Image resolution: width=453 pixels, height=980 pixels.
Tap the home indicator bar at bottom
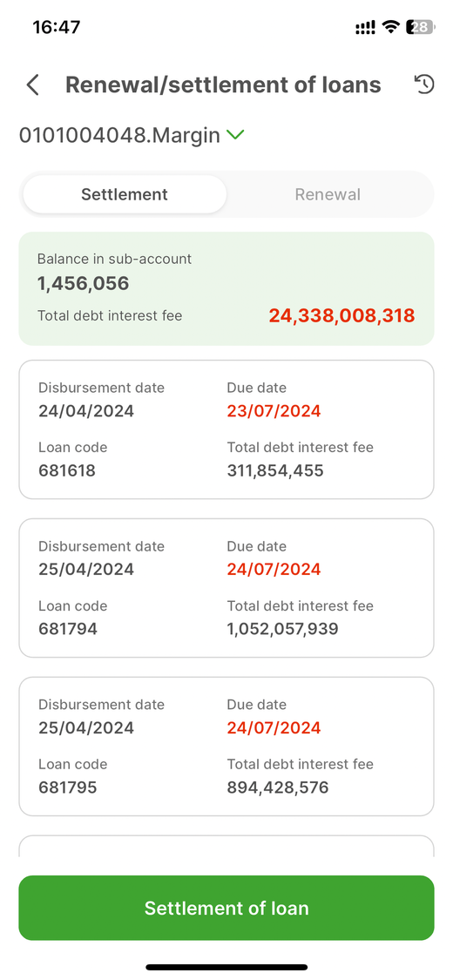click(226, 967)
